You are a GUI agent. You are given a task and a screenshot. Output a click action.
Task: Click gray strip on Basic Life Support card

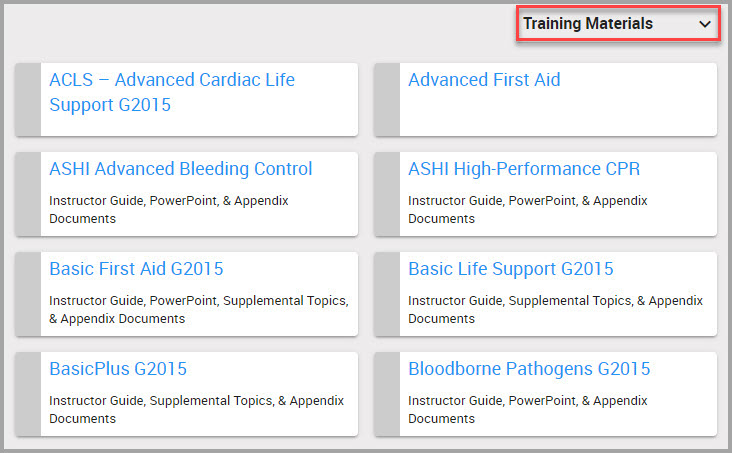click(387, 294)
